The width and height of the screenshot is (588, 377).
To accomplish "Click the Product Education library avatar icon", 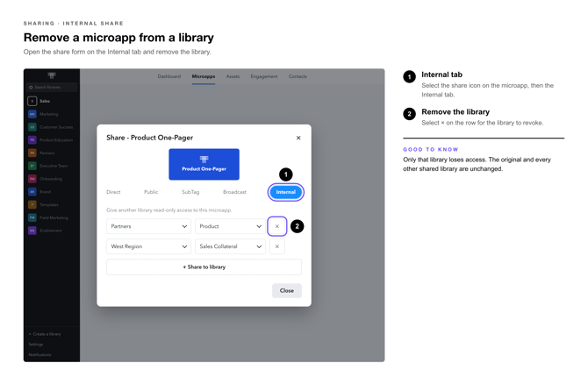I will [x=32, y=139].
